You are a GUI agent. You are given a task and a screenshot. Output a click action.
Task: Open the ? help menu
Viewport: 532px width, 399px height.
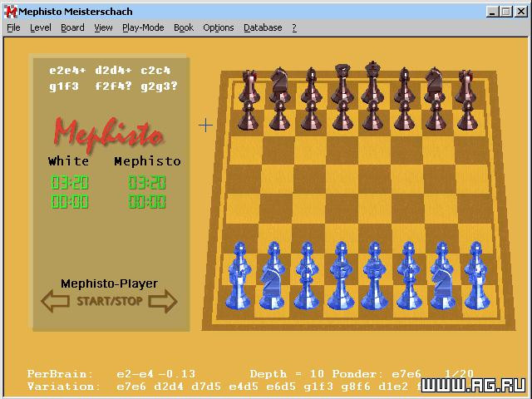tap(294, 27)
